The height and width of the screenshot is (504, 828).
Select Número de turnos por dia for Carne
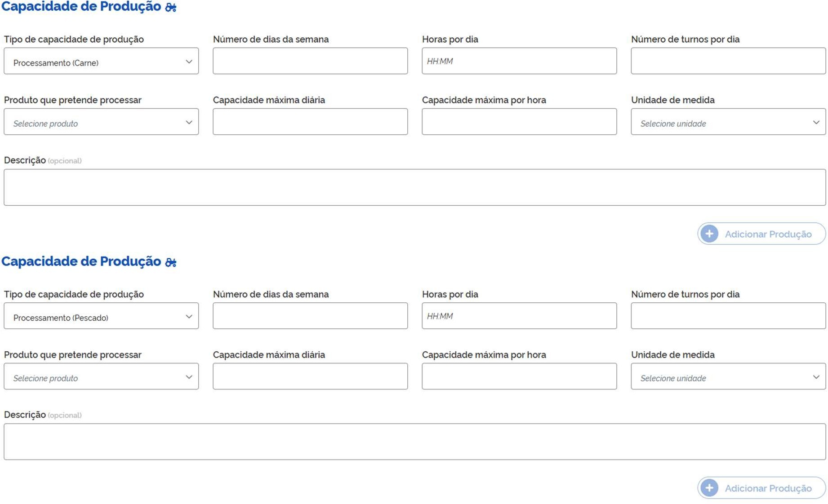pyautogui.click(x=728, y=62)
